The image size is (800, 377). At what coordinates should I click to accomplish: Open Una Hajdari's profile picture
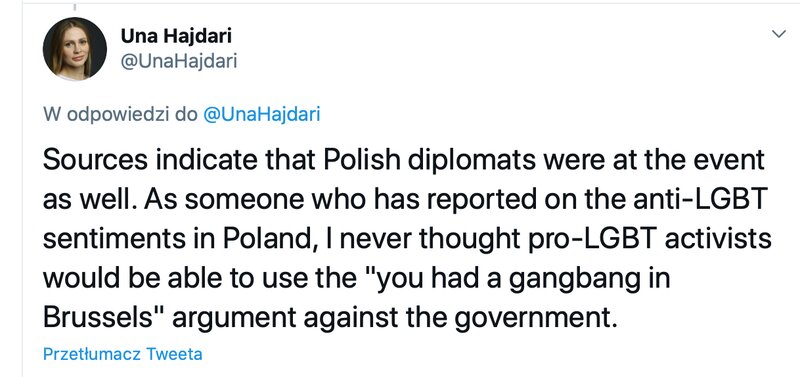pos(74,49)
